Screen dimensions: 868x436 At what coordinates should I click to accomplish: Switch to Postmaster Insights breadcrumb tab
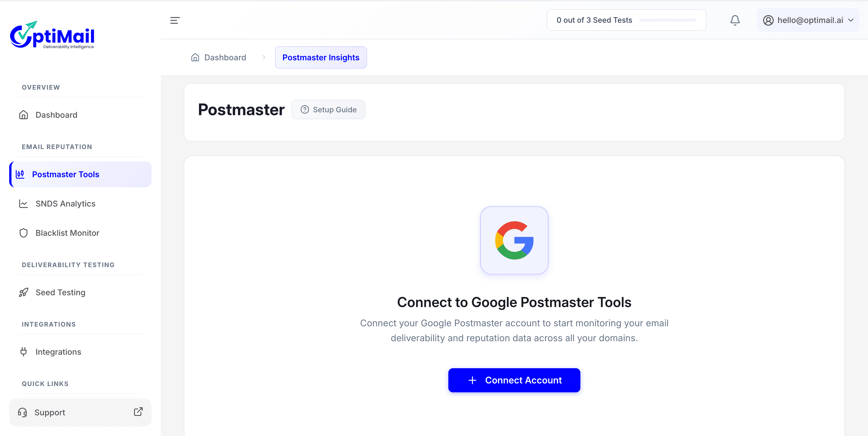320,57
